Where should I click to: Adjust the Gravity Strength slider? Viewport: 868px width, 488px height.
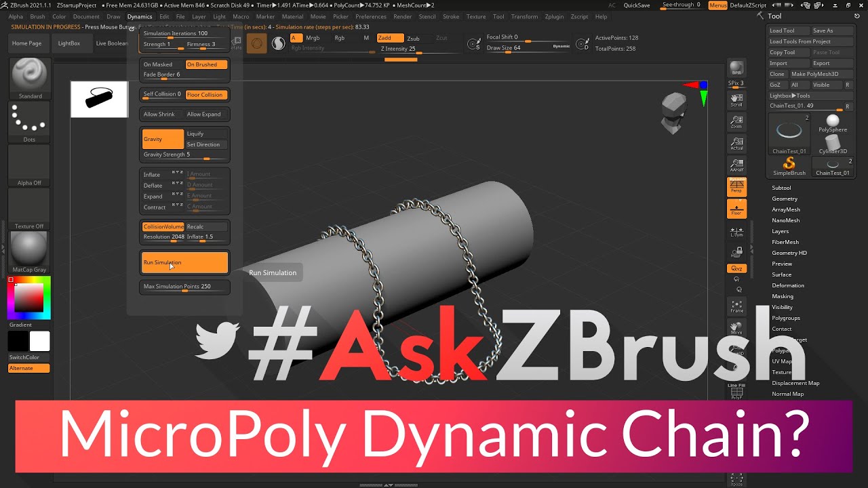(x=184, y=155)
